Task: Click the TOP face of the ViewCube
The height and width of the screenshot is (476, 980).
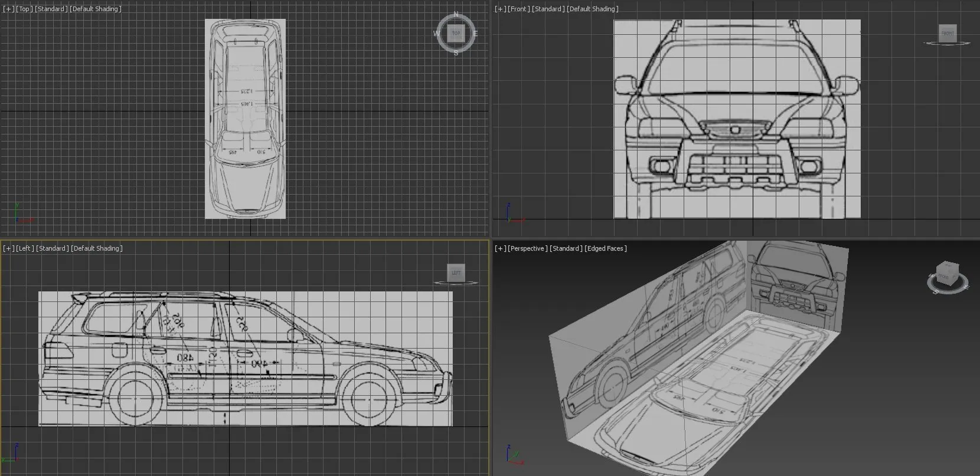Action: pyautogui.click(x=456, y=33)
